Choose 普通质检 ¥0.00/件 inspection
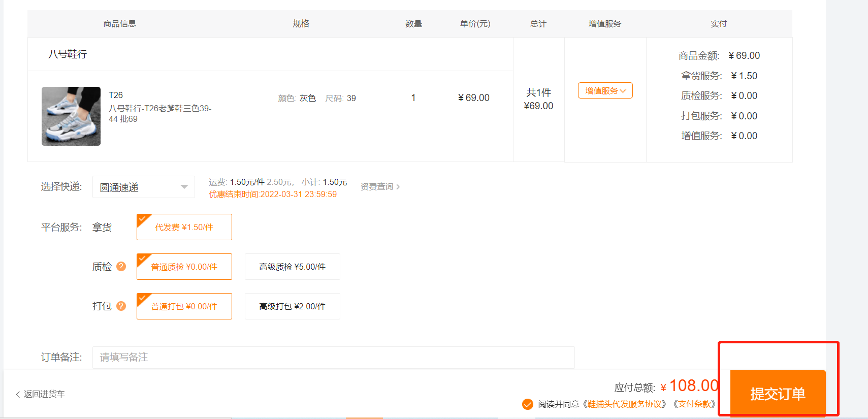Viewport: 868px width, 419px height. pyautogui.click(x=184, y=267)
